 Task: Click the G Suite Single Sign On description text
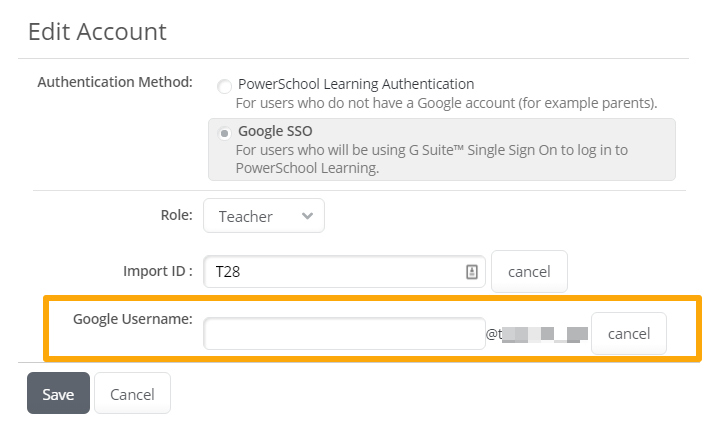click(432, 159)
